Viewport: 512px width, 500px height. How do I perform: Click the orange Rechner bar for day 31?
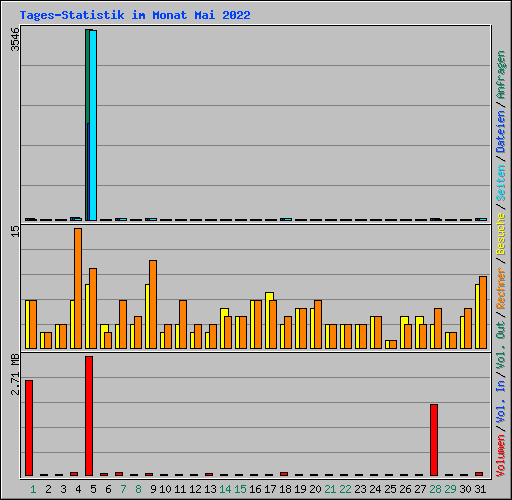pos(483,312)
